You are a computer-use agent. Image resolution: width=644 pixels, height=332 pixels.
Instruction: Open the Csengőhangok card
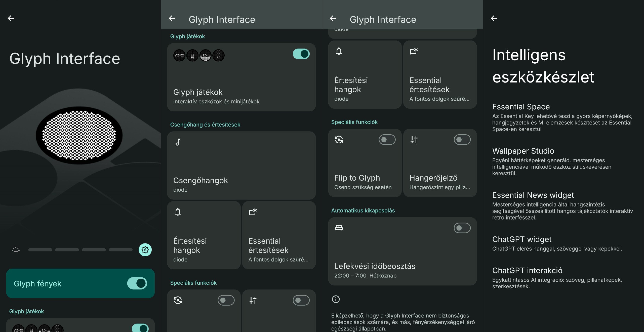coord(241,165)
